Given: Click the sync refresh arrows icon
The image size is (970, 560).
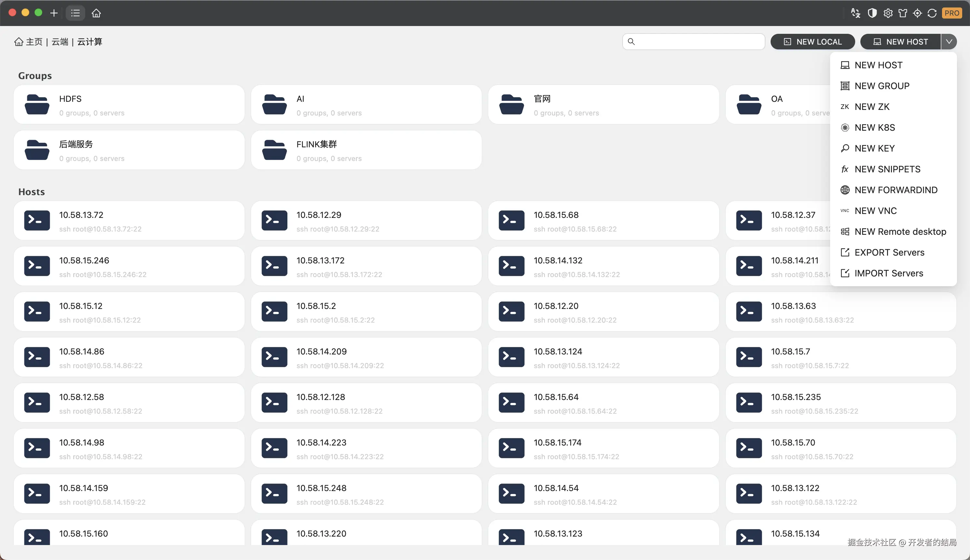Looking at the screenshot, I should point(932,13).
